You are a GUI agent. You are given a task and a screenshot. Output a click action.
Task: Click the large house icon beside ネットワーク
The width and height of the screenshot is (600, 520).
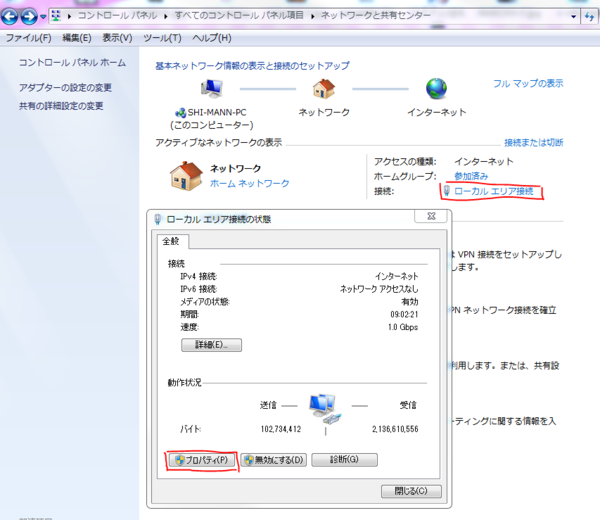pos(186,176)
